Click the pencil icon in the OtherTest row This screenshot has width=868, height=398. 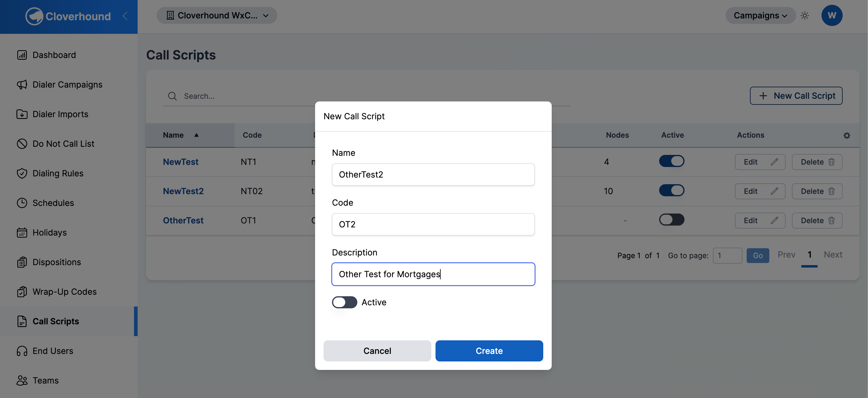point(774,220)
